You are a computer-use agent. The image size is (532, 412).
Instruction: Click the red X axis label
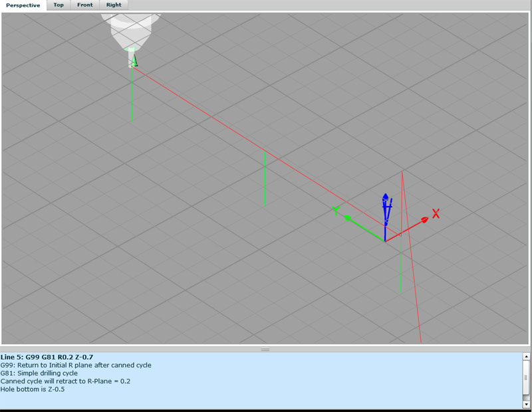[x=435, y=215]
